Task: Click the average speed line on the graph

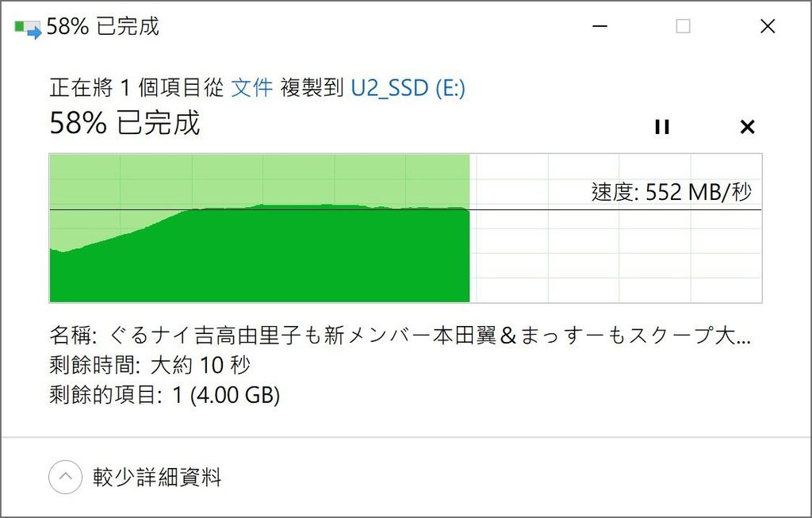Action: coord(555,210)
